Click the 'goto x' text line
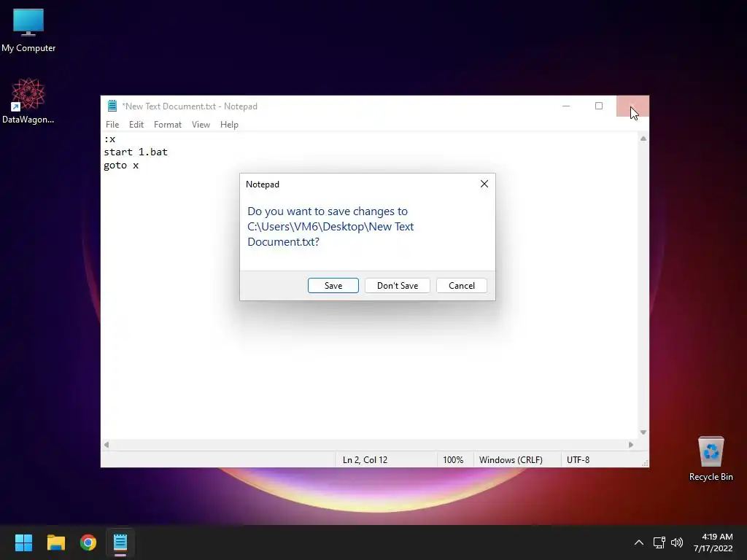Screen dimensions: 747x560 point(121,166)
